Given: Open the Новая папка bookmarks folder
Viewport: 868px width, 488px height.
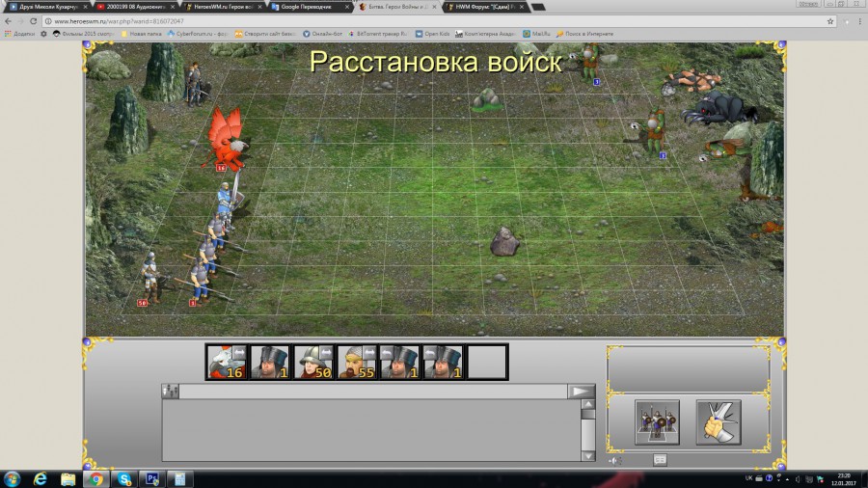Looking at the screenshot, I should [x=141, y=34].
